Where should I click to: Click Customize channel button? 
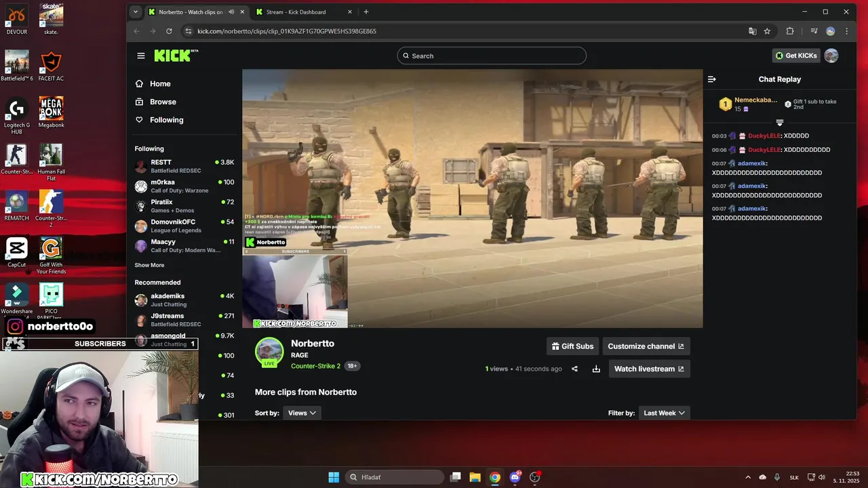pyautogui.click(x=646, y=346)
